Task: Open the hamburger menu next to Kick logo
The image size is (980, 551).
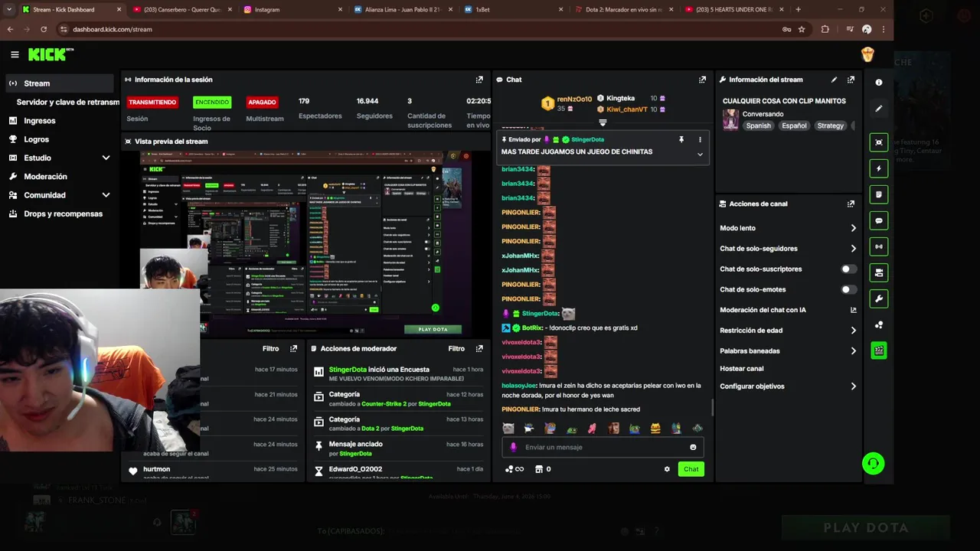Action: click(15, 54)
